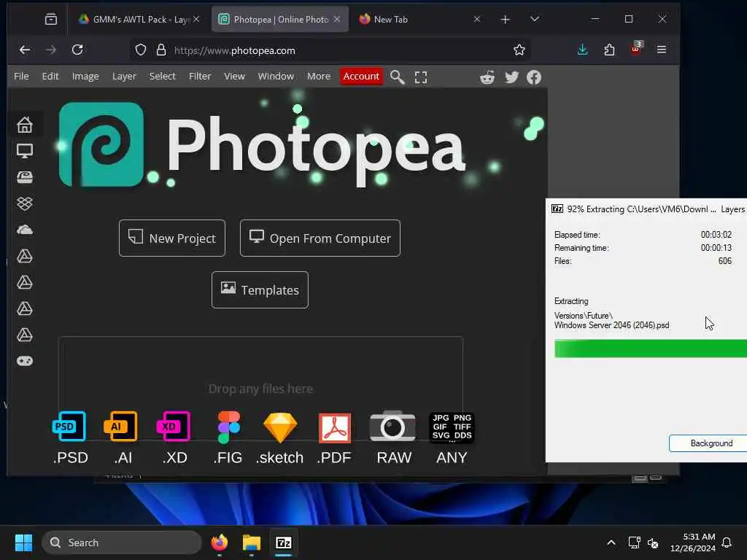Screen dimensions: 747x560
Task: Click the .FIG Figma format icon
Action: [228, 427]
